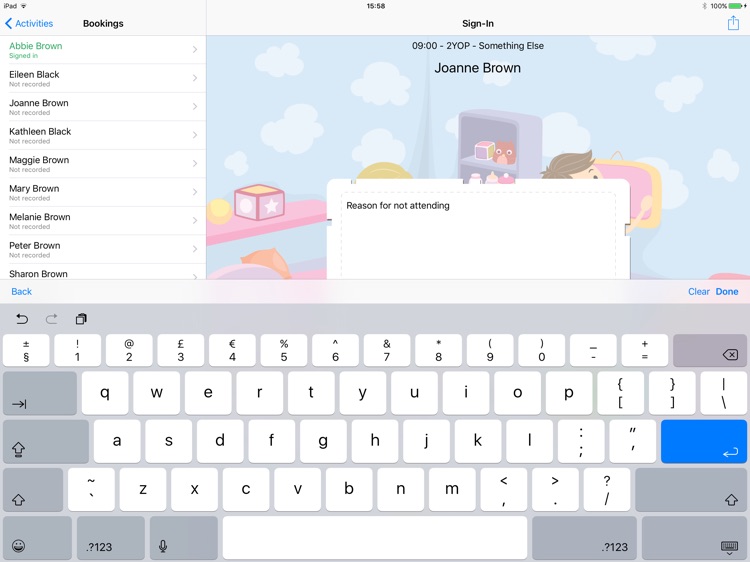Tap Done to finish entry
The width and height of the screenshot is (750, 562).
727,291
